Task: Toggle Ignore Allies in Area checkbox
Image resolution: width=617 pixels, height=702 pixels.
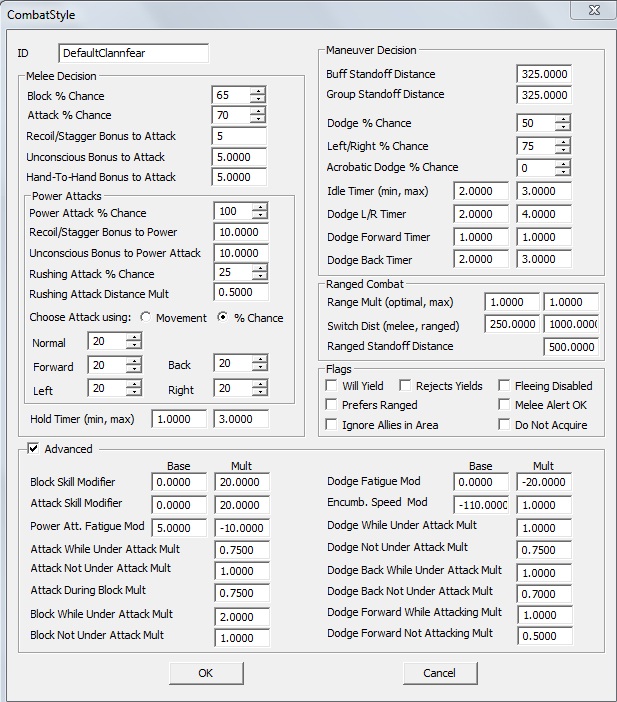Action: (x=331, y=424)
